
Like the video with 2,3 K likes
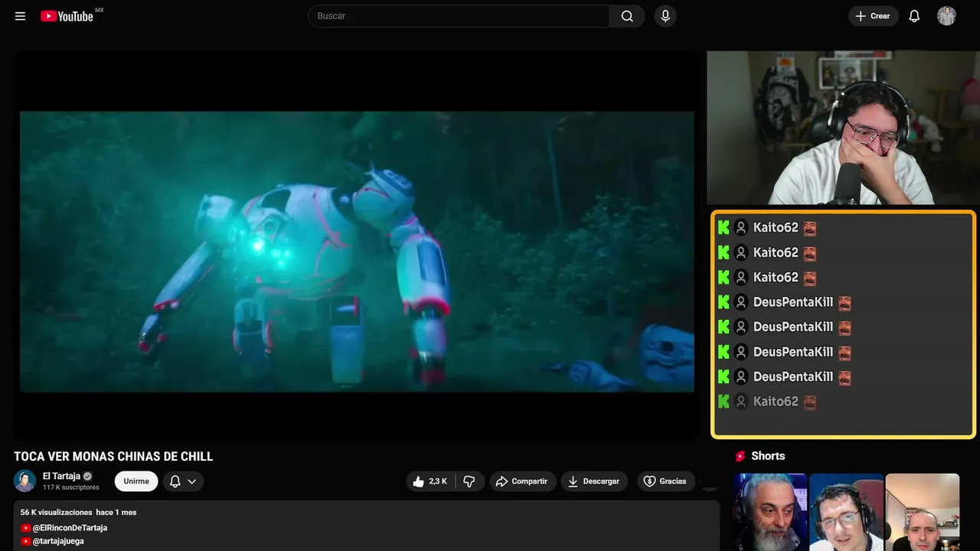(430, 481)
